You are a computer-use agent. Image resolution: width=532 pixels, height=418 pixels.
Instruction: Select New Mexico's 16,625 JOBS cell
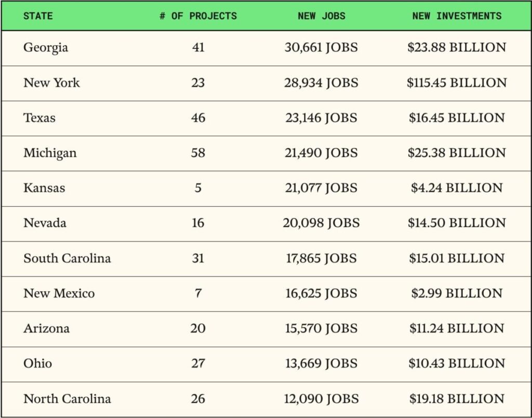click(x=321, y=293)
